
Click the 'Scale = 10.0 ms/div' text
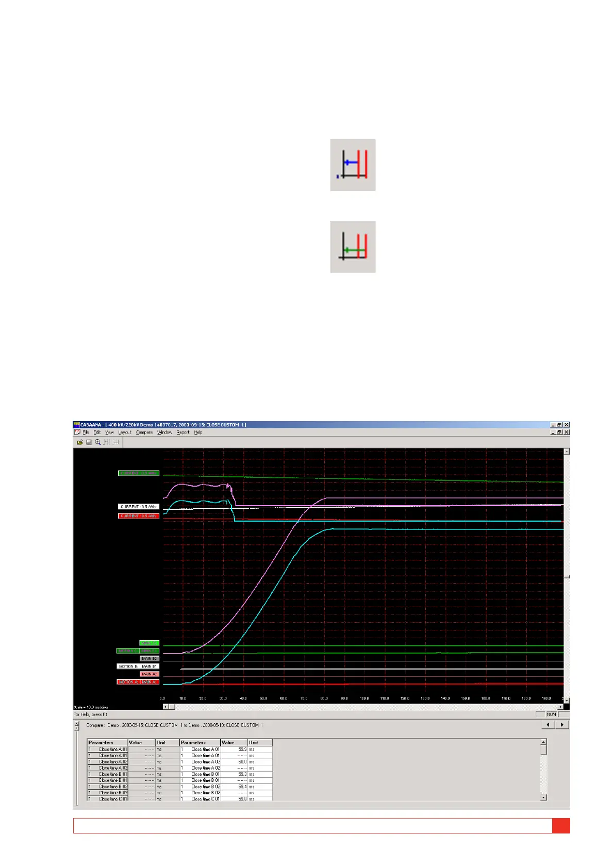click(x=91, y=707)
